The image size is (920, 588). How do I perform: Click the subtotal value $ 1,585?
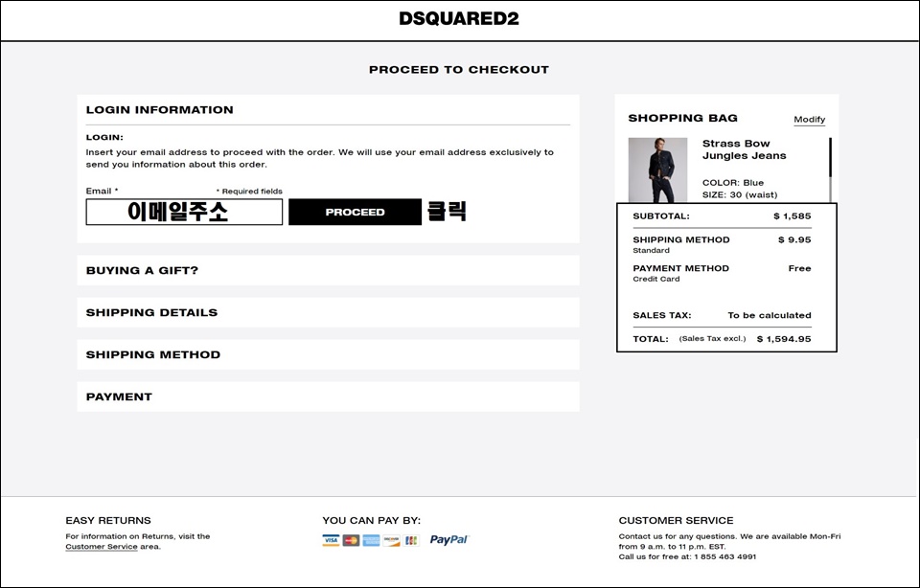click(793, 216)
